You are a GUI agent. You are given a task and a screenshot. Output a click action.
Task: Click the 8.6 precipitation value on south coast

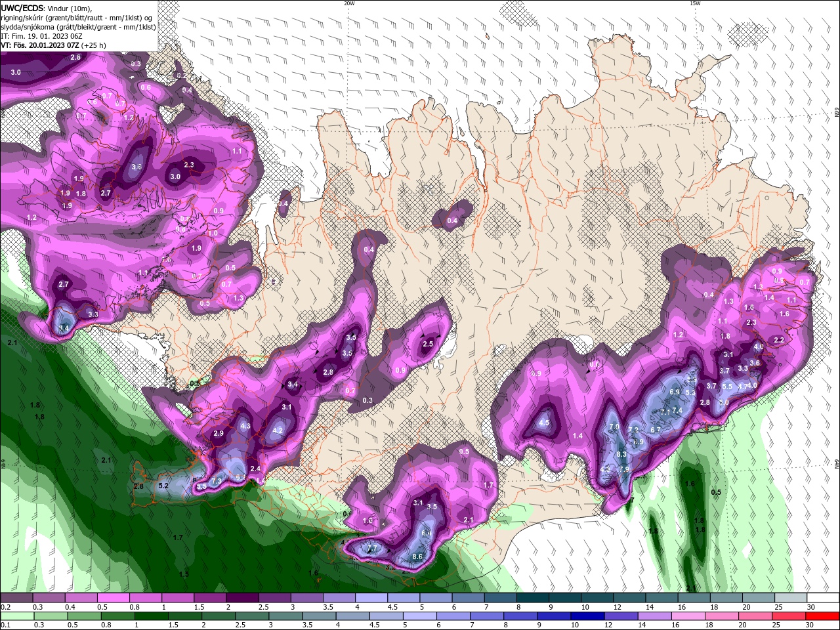pyautogui.click(x=417, y=556)
